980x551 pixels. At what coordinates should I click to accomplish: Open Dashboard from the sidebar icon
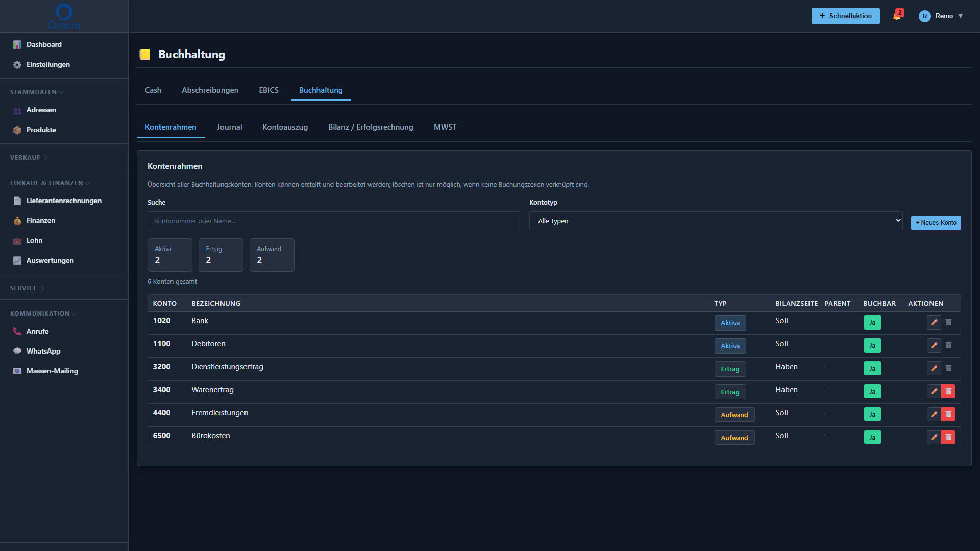click(x=17, y=45)
